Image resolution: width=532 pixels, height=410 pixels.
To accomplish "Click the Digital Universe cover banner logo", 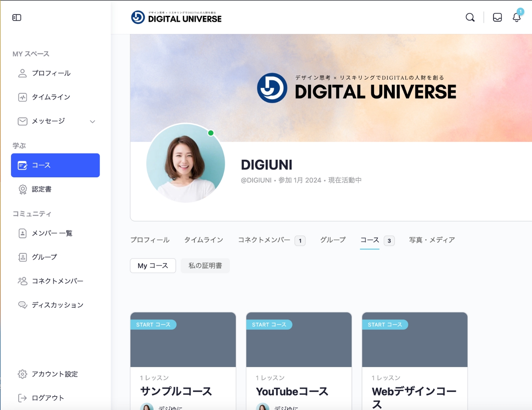I will [x=356, y=88].
